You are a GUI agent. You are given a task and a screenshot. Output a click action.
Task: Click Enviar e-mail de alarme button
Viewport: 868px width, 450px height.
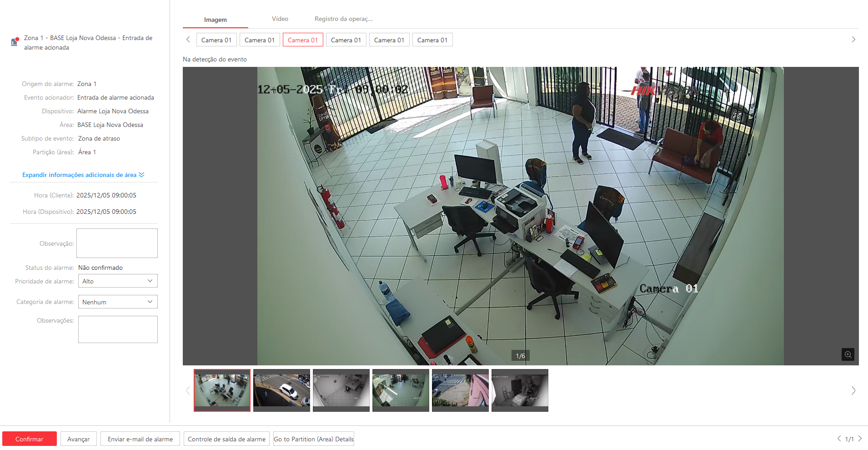click(140, 439)
